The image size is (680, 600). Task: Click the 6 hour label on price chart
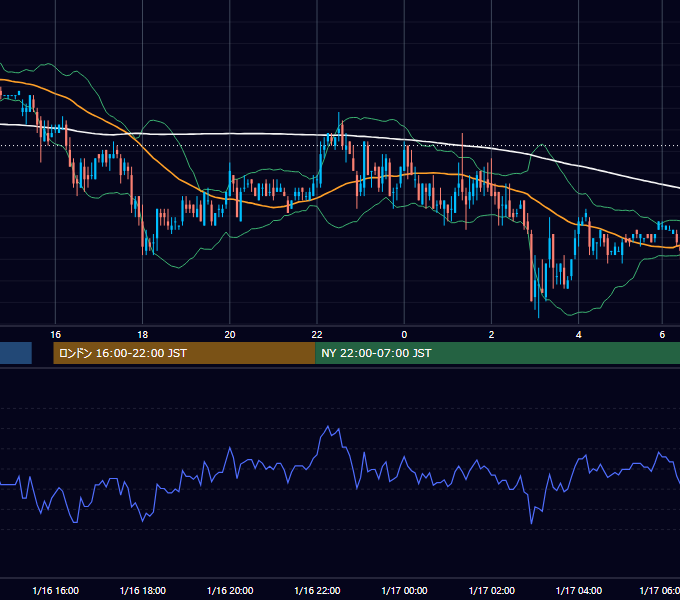tap(662, 335)
